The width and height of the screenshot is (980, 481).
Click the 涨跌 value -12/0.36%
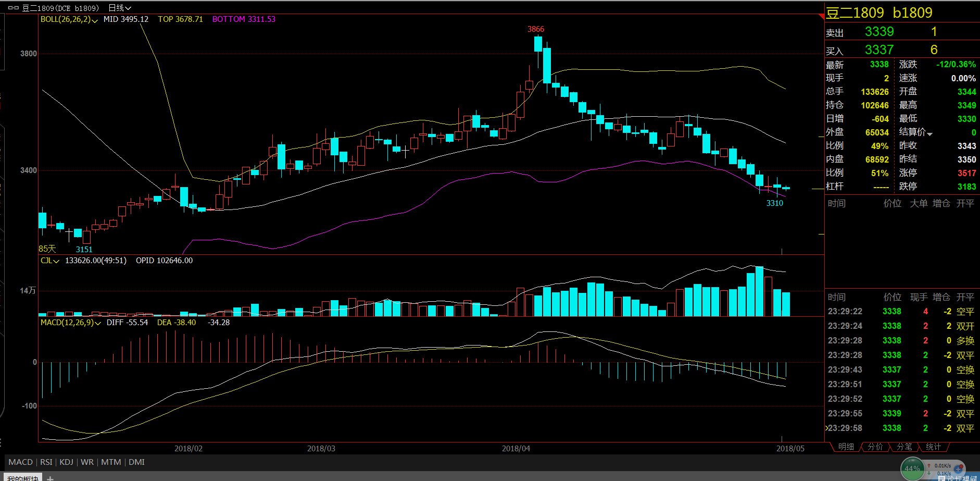point(956,65)
